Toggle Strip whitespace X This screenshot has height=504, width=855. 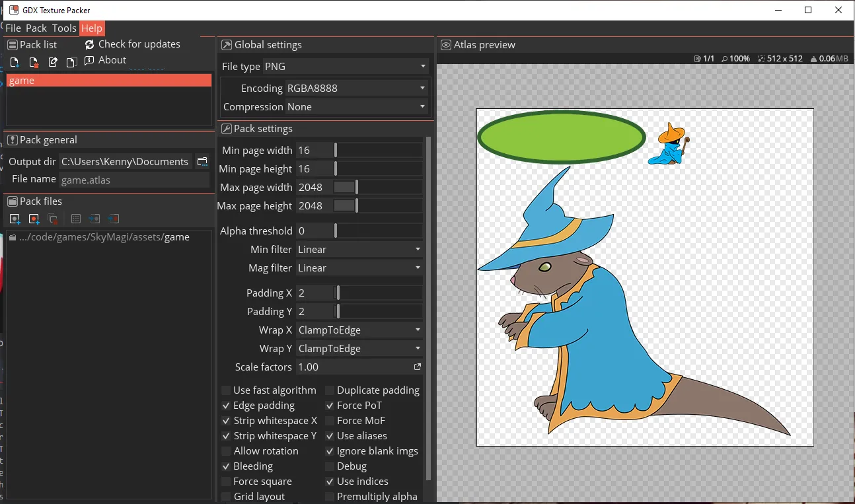(226, 421)
